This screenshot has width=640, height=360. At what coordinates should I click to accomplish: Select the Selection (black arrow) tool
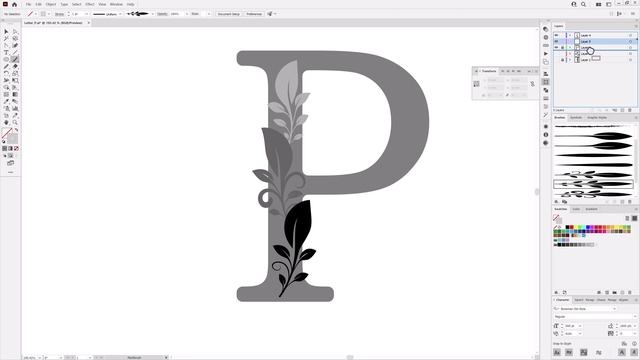[x=6, y=31]
